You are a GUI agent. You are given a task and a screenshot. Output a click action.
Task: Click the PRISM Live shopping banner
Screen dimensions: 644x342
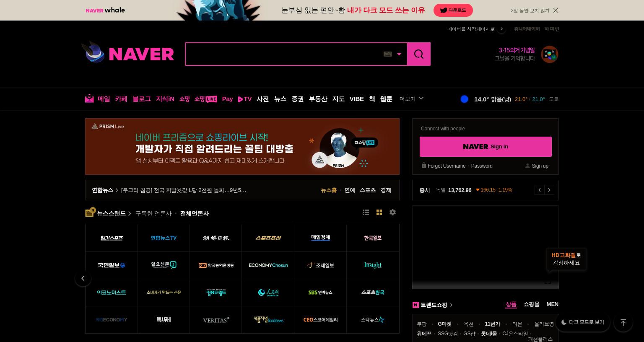click(x=242, y=146)
